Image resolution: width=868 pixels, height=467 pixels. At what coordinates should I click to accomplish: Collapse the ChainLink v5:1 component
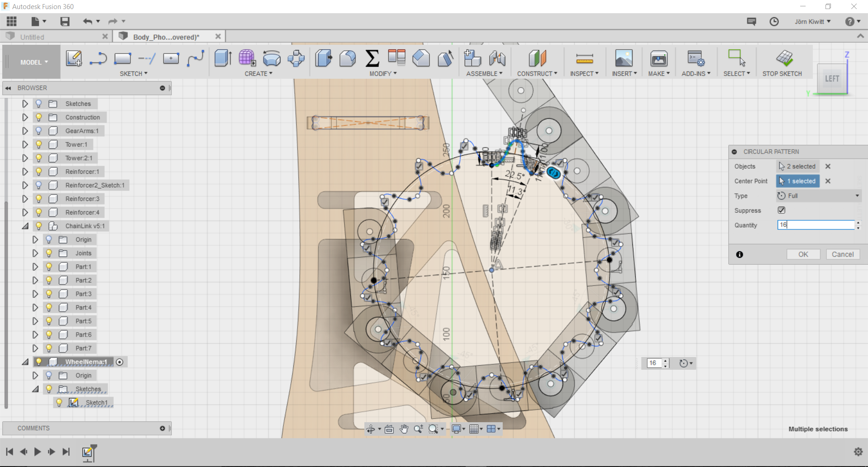pos(25,226)
